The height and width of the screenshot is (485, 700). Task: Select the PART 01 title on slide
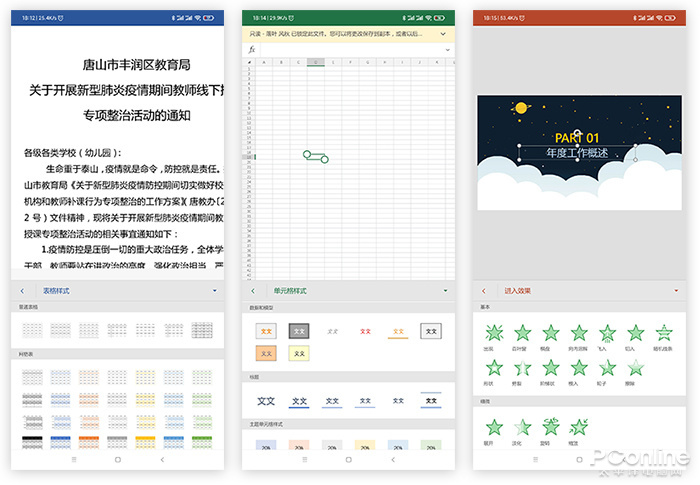(577, 138)
